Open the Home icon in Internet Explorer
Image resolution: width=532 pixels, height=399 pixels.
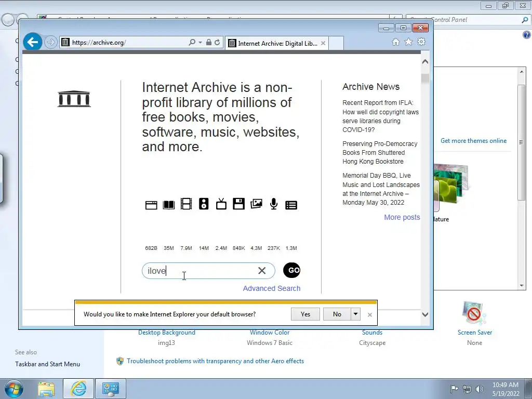pos(395,42)
